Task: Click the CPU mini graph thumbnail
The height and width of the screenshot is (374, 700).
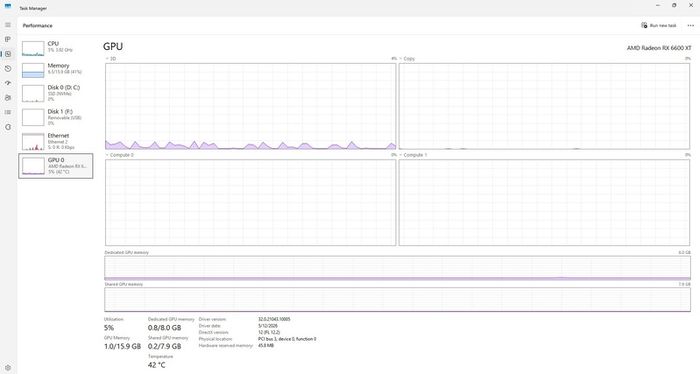Action: pyautogui.click(x=33, y=48)
